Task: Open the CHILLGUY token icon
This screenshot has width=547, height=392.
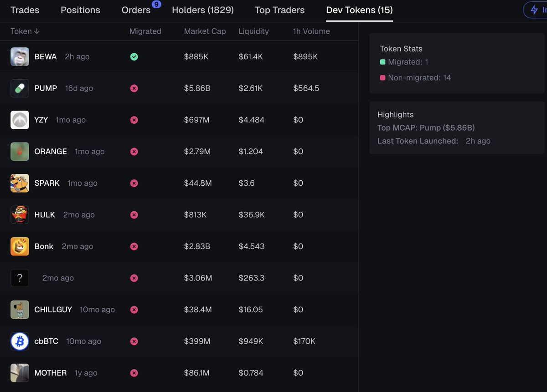Action: [20, 310]
